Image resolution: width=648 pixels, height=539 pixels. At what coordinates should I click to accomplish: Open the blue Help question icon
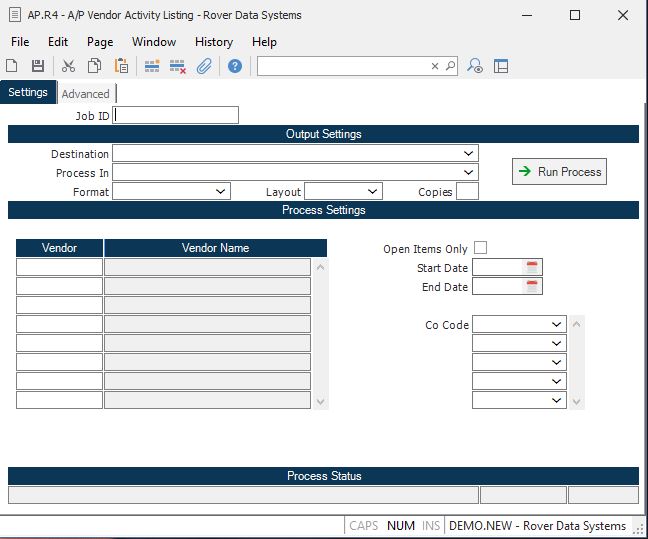[x=235, y=66]
